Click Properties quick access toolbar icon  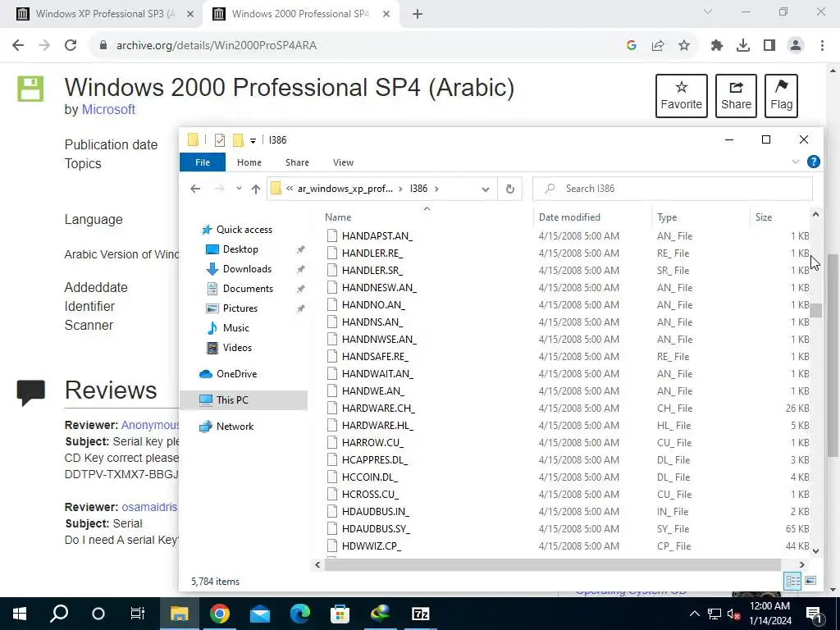coord(220,140)
